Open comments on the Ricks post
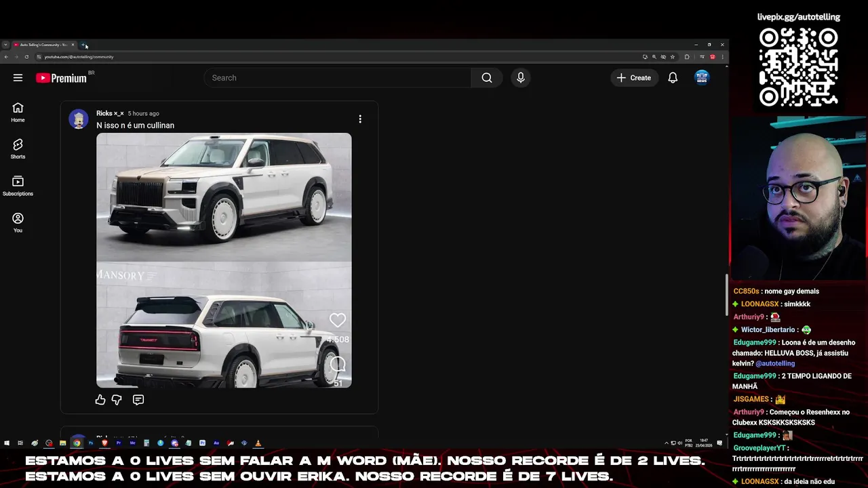868x488 pixels. tap(138, 400)
